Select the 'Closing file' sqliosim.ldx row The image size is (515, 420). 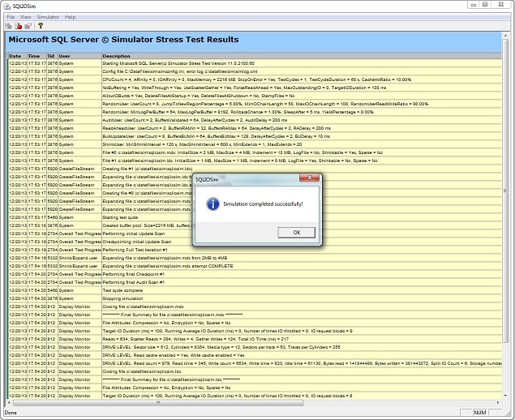(x=255, y=371)
